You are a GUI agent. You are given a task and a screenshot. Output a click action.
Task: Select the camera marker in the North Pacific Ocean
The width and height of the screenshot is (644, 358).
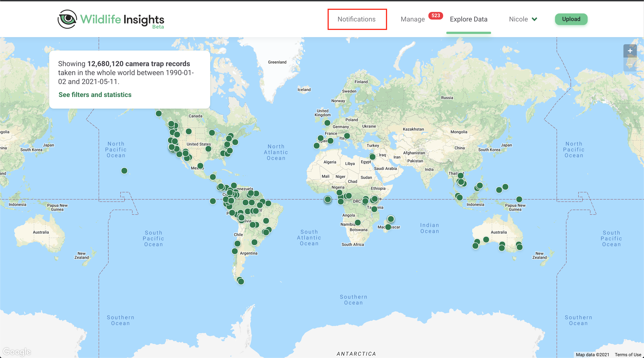[x=124, y=171]
